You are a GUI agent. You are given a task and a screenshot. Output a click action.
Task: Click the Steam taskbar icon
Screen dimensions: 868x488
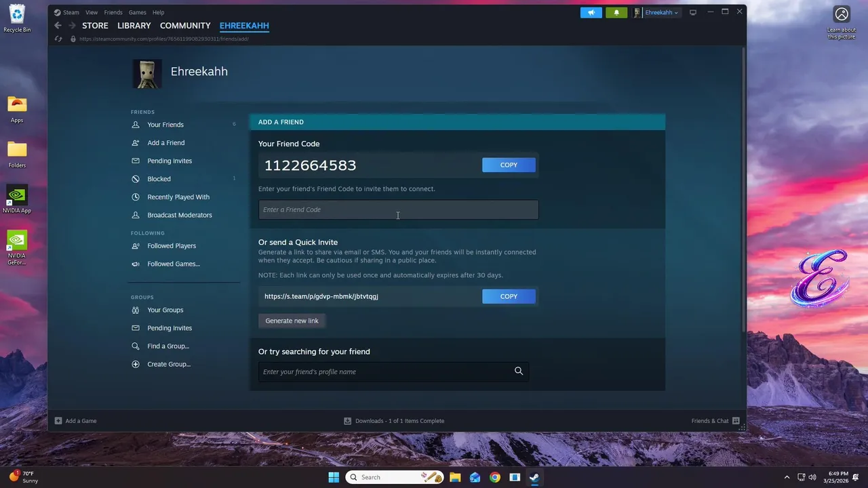click(534, 477)
